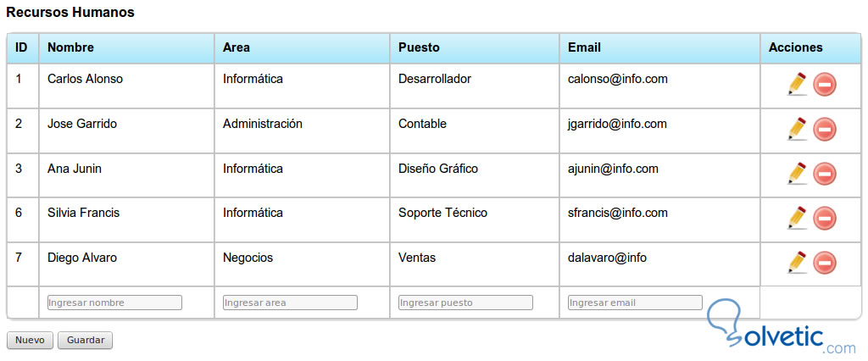Click the pencil icon for Ana Junin
This screenshot has height=361, width=868.
[x=797, y=173]
